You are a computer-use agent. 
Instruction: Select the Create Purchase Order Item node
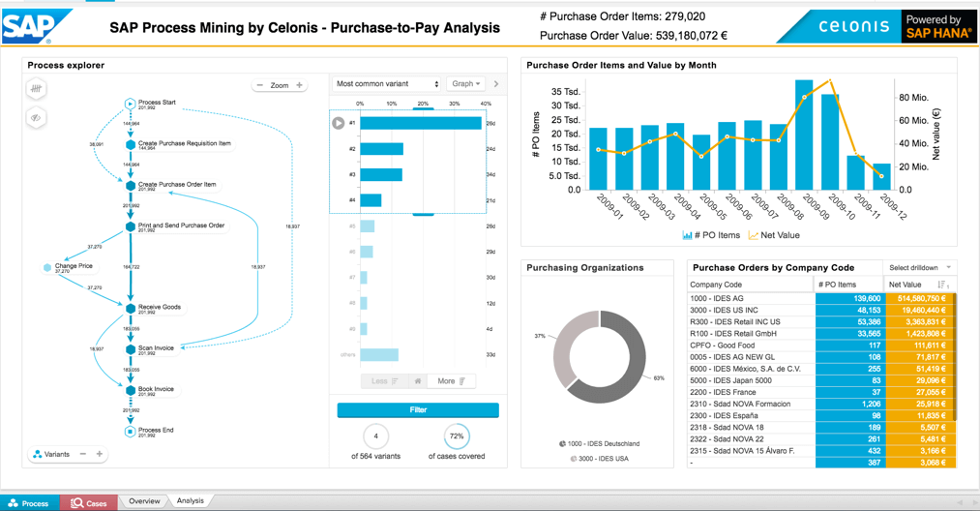(131, 186)
